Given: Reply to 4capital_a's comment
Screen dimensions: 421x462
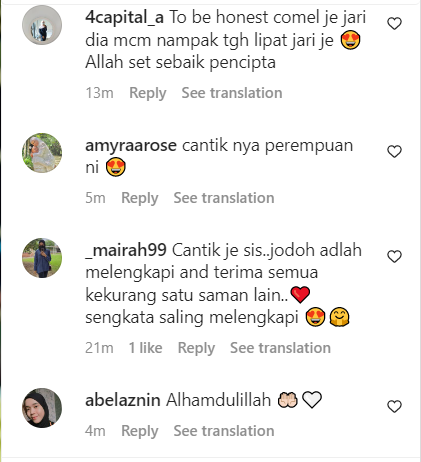Looking at the screenshot, I should (x=148, y=93).
